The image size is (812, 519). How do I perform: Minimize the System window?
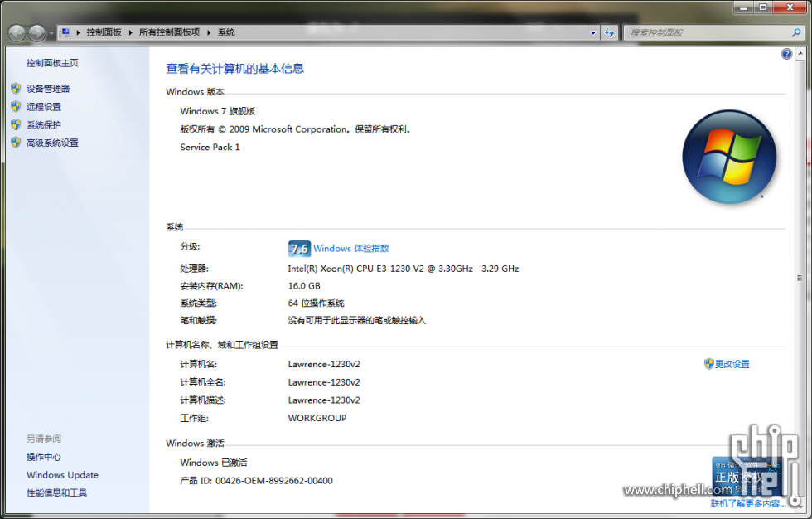[744, 7]
